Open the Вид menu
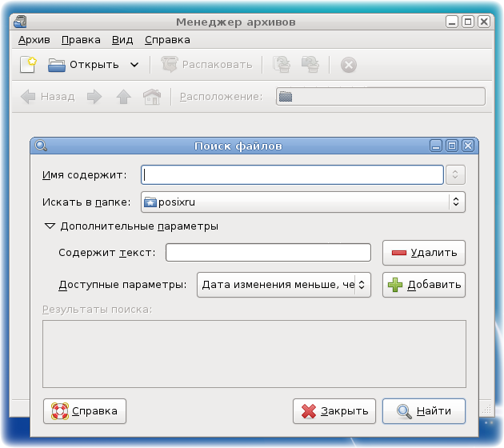Screen dimensions: 504x448 pos(122,40)
